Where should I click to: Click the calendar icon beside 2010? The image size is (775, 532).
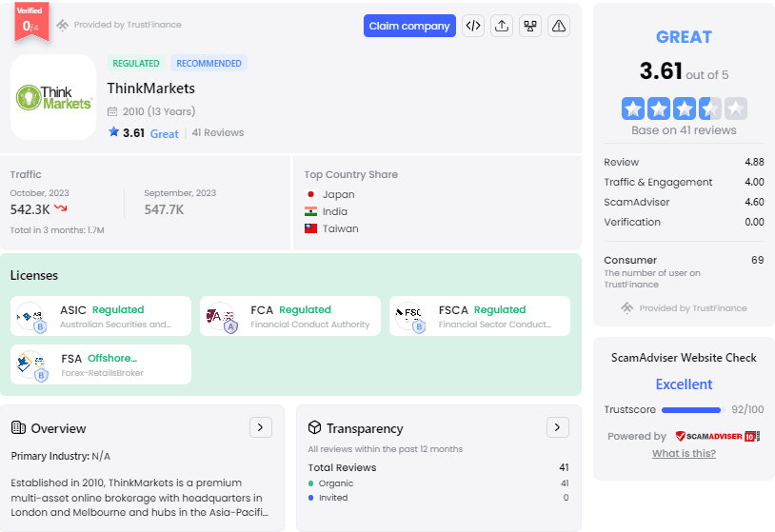point(112,111)
